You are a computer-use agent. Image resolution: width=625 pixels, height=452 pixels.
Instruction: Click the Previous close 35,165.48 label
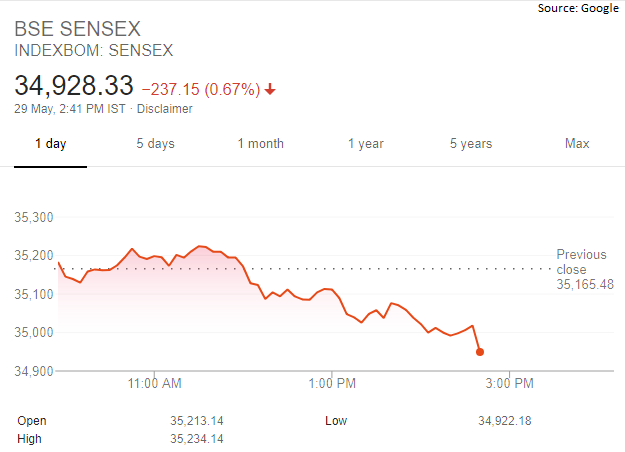(583, 270)
